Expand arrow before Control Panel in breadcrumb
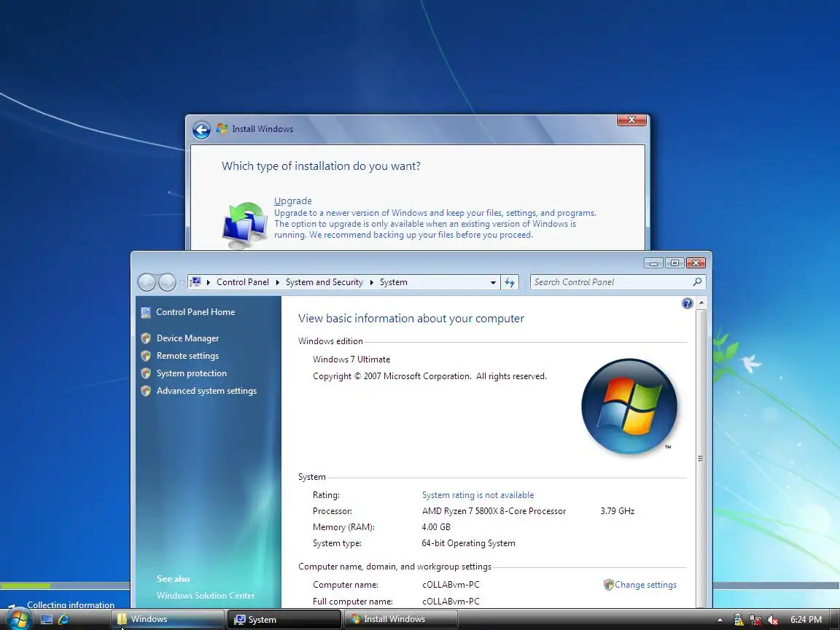Image resolution: width=840 pixels, height=630 pixels. pyautogui.click(x=209, y=282)
